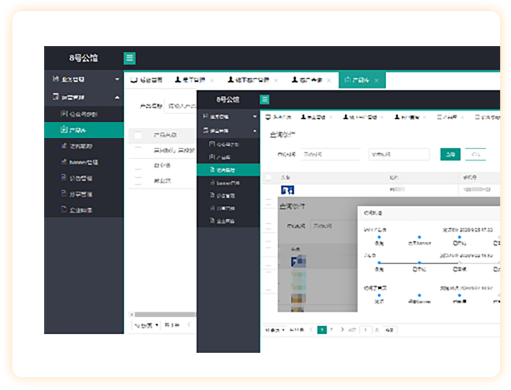
Task: Close the third tab in the back window tab bar
Action: (276, 80)
